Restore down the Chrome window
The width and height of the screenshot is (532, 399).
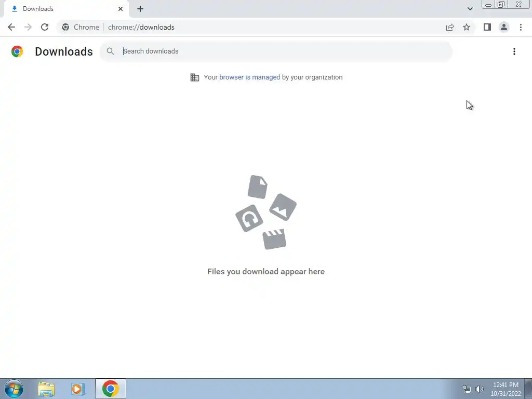tap(501, 5)
